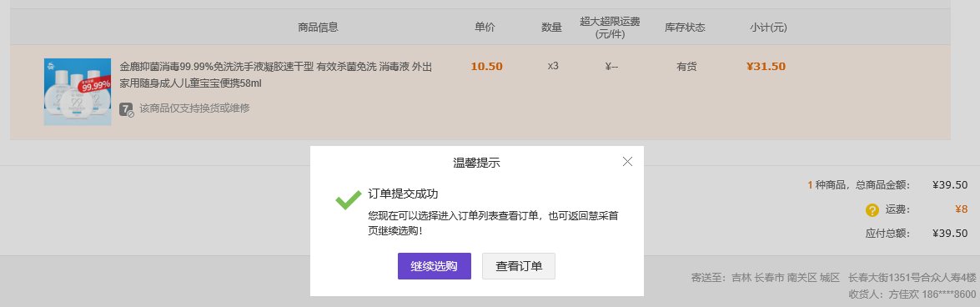
Task: Click the 温馨提示 dialog title
Action: [x=476, y=164]
